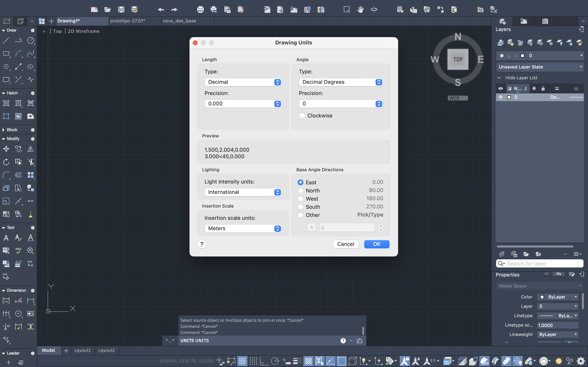Click the Save icon in toolbar
Viewport: 588px width, 367px height.
pos(121,10)
